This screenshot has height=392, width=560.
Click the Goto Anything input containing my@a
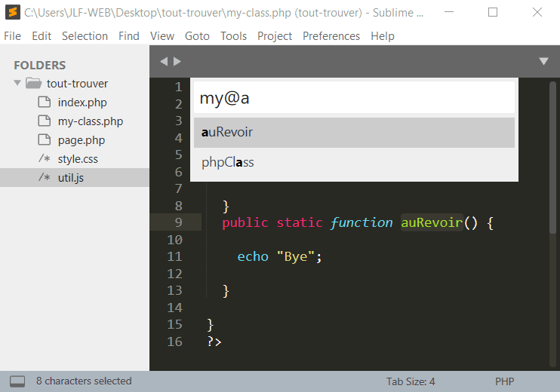tap(354, 97)
